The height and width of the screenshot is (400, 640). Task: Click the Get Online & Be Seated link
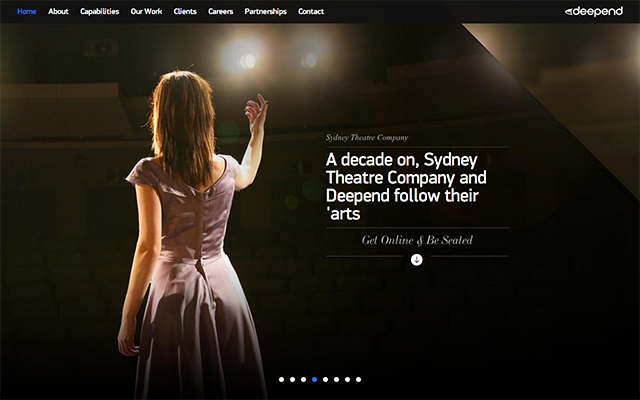417,240
